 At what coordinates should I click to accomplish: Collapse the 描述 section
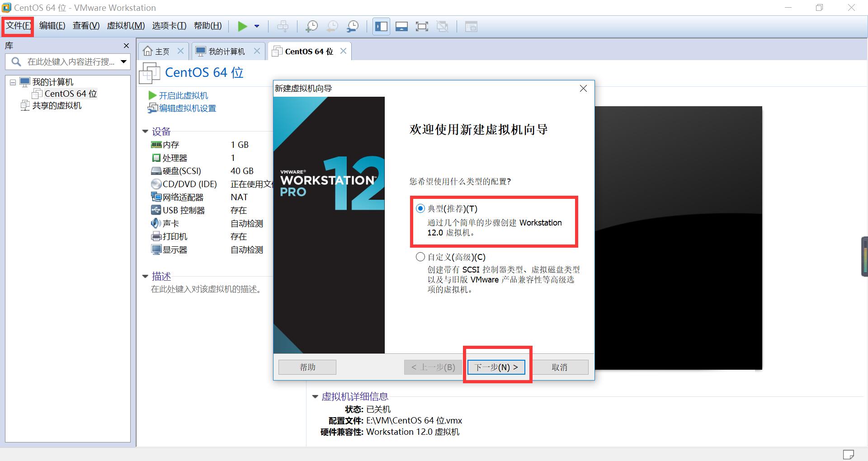pos(145,276)
